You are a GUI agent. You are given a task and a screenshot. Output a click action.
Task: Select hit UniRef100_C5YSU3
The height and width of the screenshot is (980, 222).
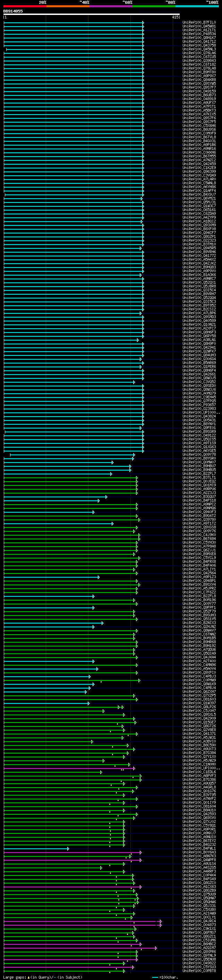click(199, 967)
